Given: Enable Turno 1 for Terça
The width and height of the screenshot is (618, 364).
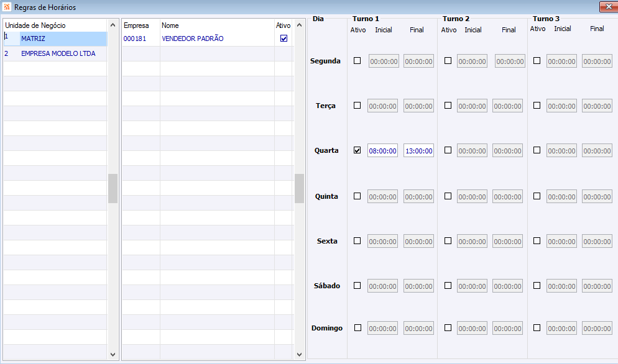Looking at the screenshot, I should click(x=357, y=106).
